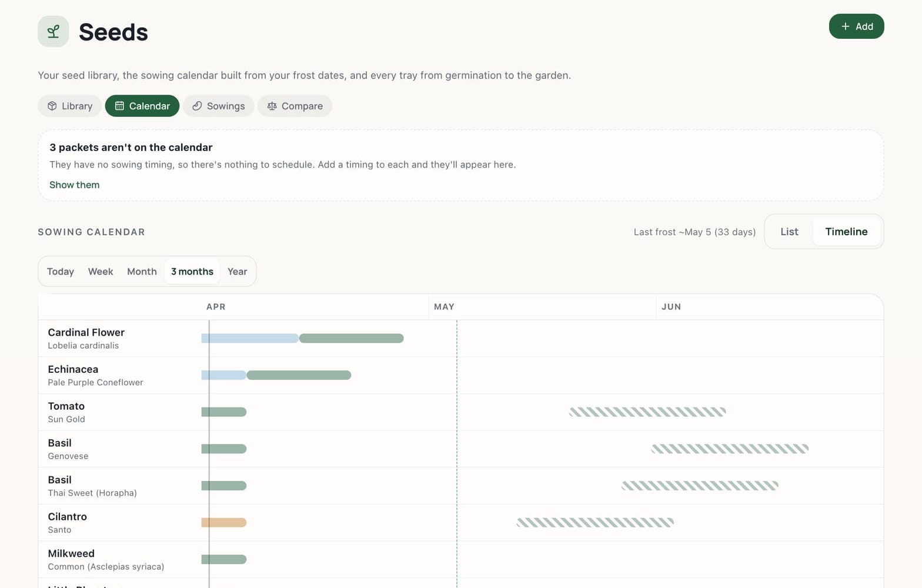The image size is (922, 588).
Task: Set calendar range to Week
Action: (x=101, y=272)
